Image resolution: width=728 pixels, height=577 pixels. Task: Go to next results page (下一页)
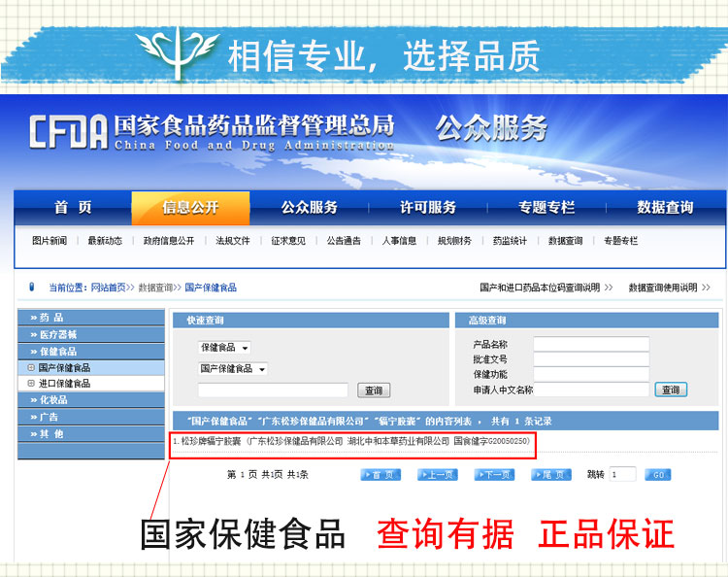[494, 475]
